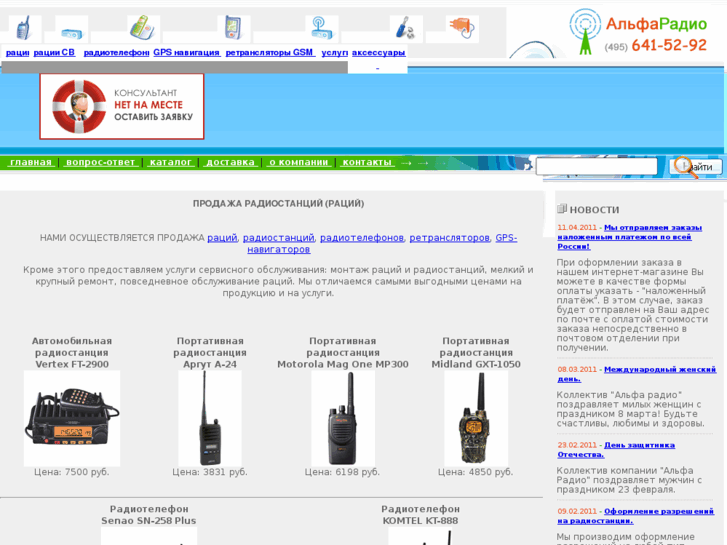Screen dimensions: 727x545
Task: Click the heading 'ПРОДАЖА РАДИОСТАНЦИЙ (РАЦИЙ)'
Action: (278, 203)
